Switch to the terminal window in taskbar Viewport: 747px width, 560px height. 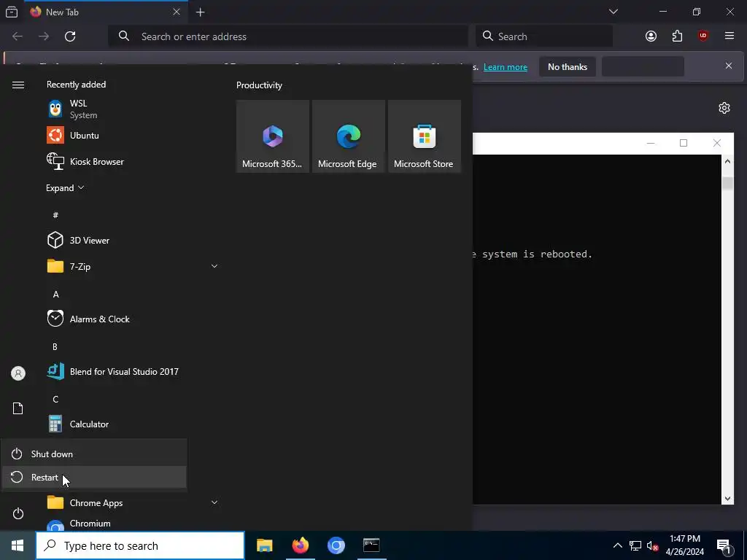[371, 545]
